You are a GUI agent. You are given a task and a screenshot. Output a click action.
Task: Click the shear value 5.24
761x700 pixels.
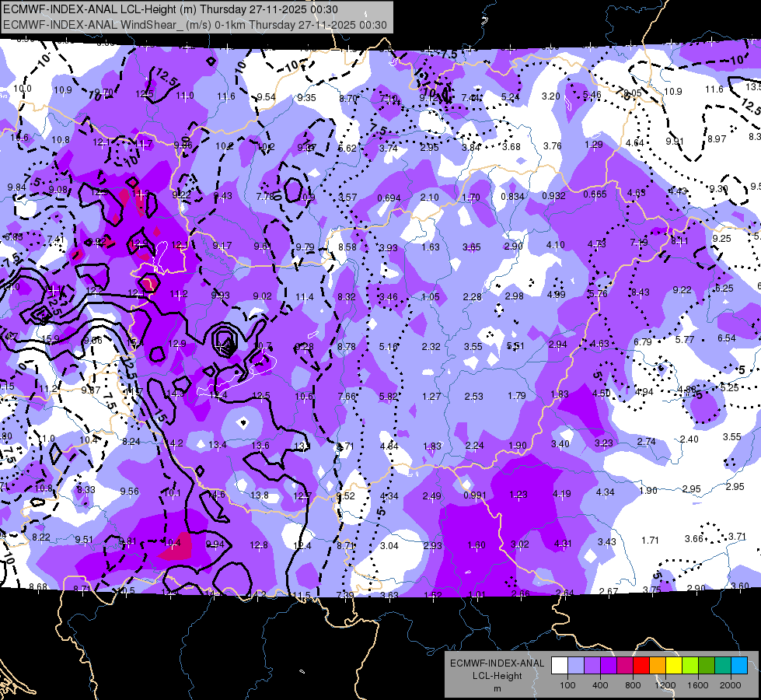point(510,96)
